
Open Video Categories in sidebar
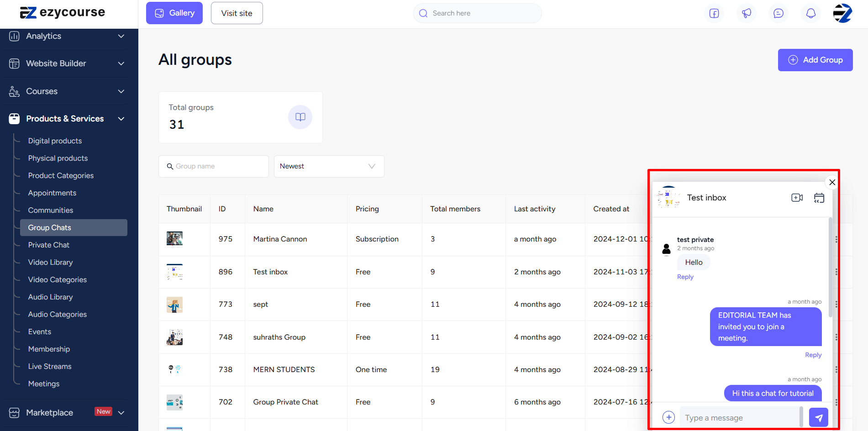click(57, 280)
